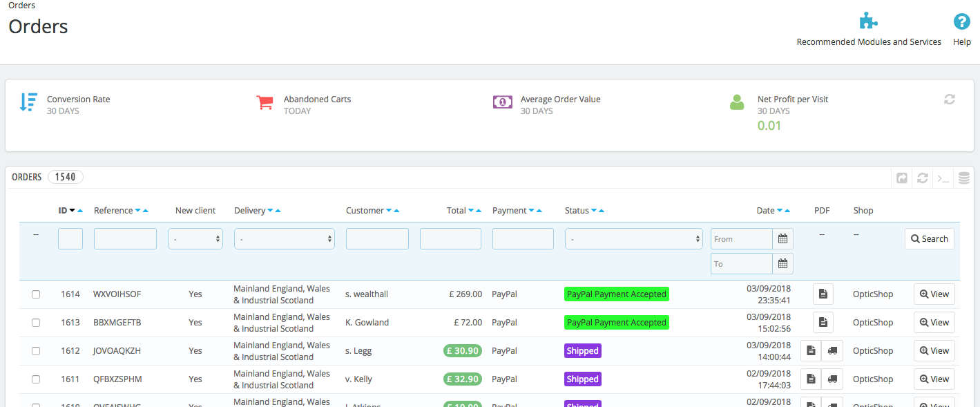Click Shipped status for order 1612
Viewport: 980px width, 407px height.
pyautogui.click(x=583, y=351)
